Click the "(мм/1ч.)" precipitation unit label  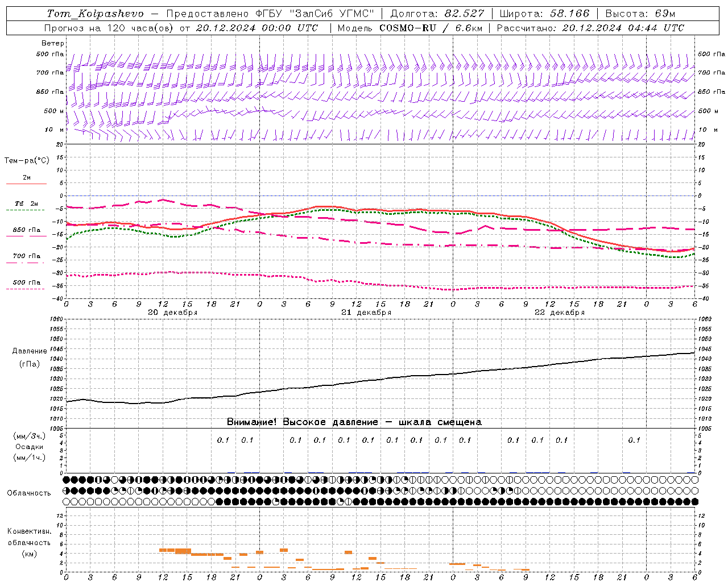(x=30, y=458)
